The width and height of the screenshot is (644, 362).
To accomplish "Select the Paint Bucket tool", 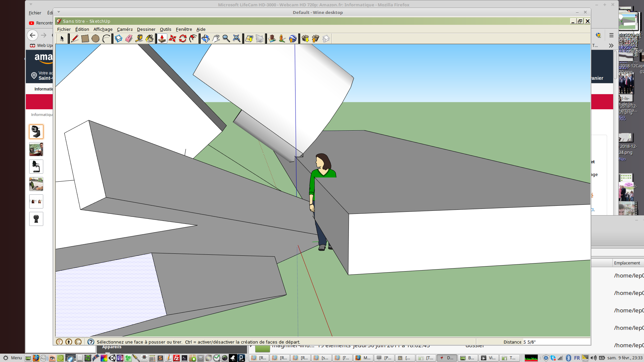I will tap(150, 39).
